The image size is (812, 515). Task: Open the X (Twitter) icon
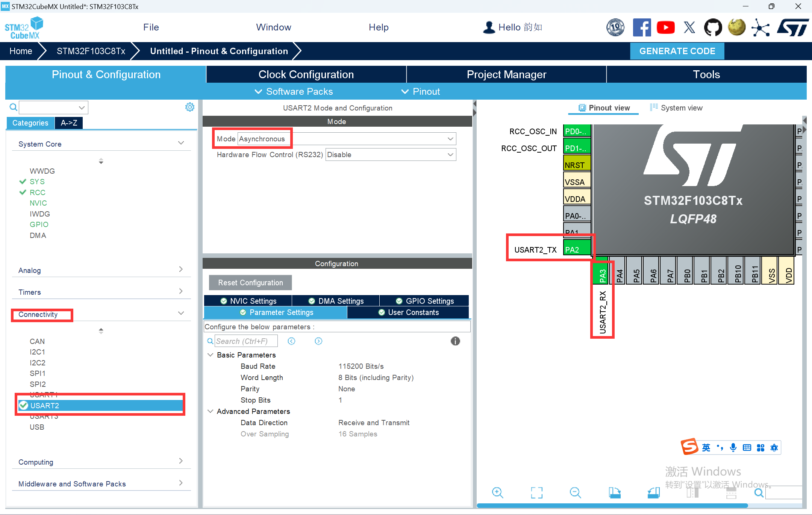tap(689, 27)
